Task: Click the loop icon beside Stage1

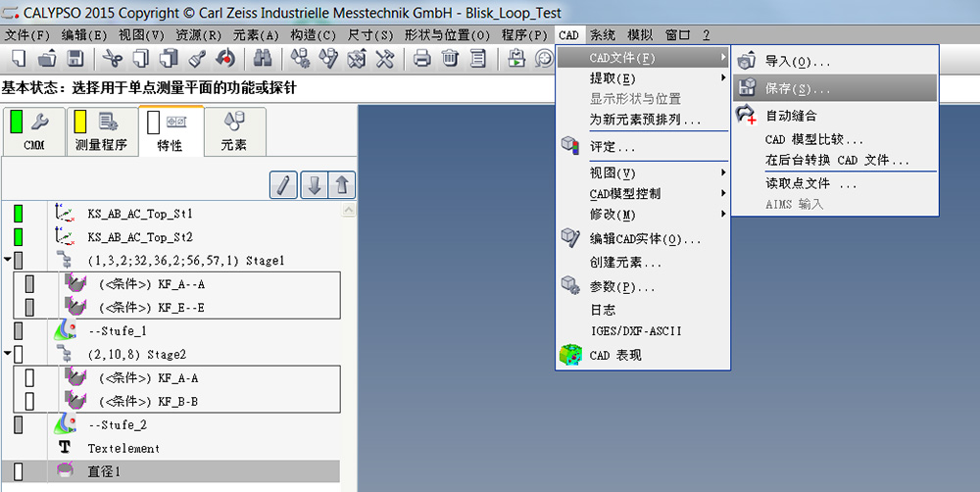Action: coord(64,260)
